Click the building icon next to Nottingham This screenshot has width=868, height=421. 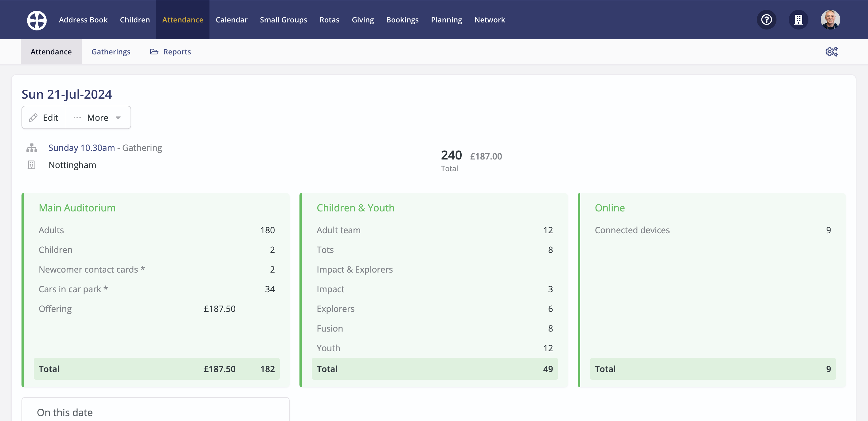pyautogui.click(x=31, y=165)
